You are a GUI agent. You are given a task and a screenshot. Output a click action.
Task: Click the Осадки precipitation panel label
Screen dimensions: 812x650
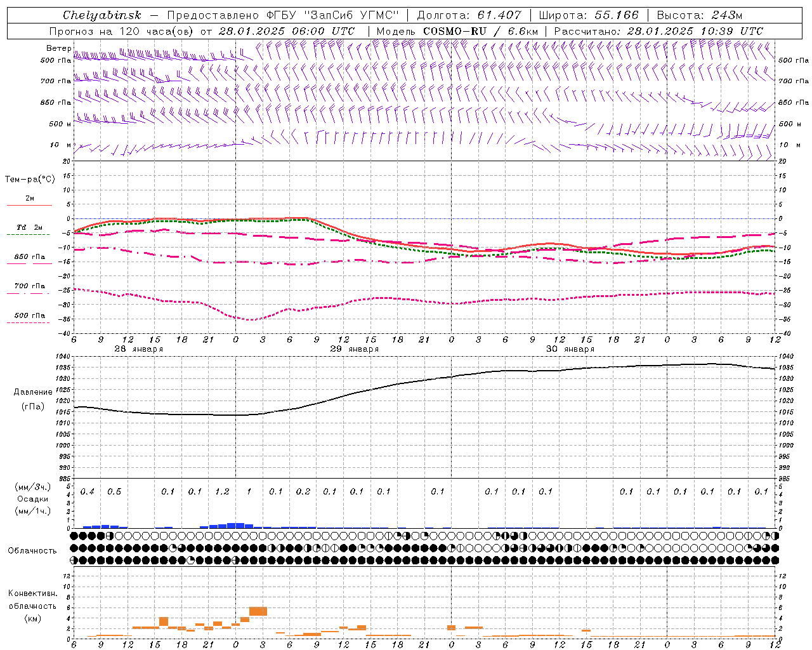click(x=32, y=499)
